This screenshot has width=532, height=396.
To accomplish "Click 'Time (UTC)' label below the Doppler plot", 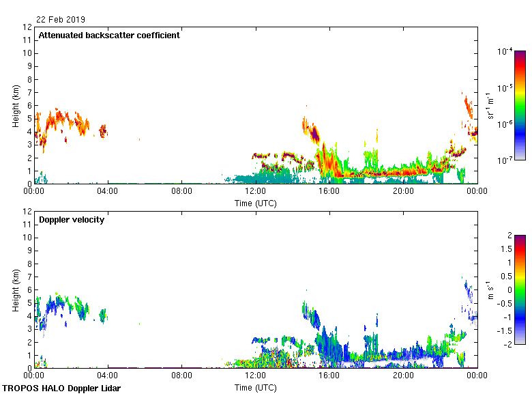I will 255,388.
